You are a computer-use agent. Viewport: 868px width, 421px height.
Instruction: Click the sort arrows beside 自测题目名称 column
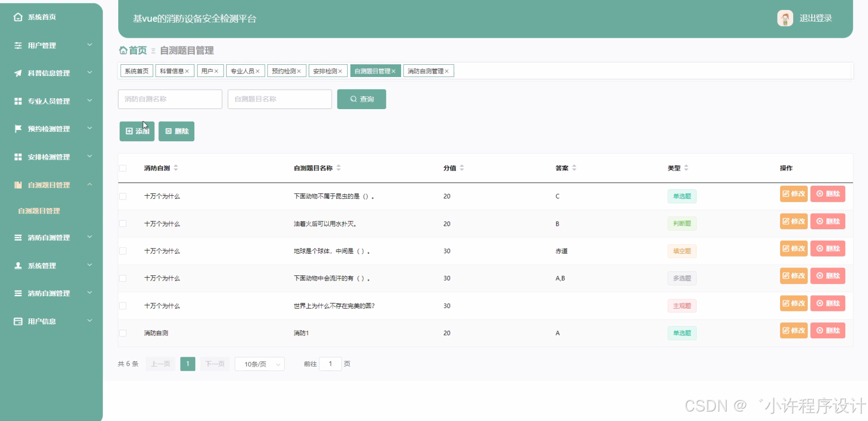[338, 168]
